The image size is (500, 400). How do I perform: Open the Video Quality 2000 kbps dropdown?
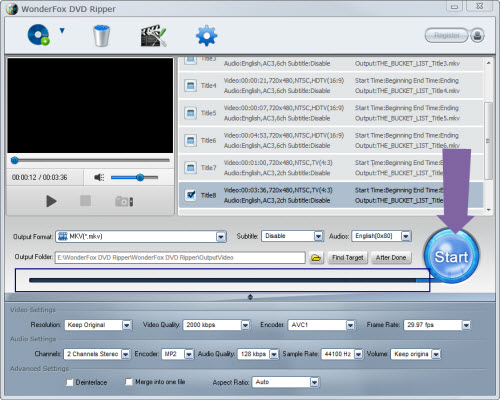pyautogui.click(x=245, y=325)
